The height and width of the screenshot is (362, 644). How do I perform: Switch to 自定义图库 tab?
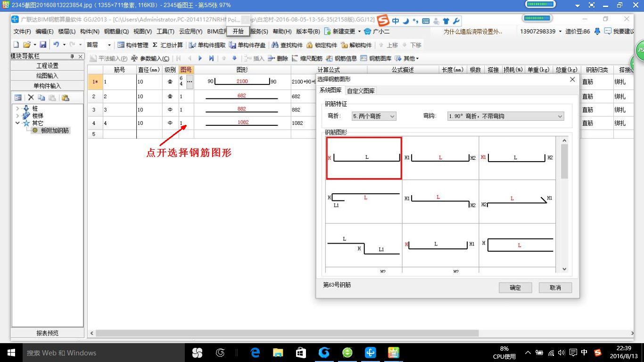click(361, 91)
